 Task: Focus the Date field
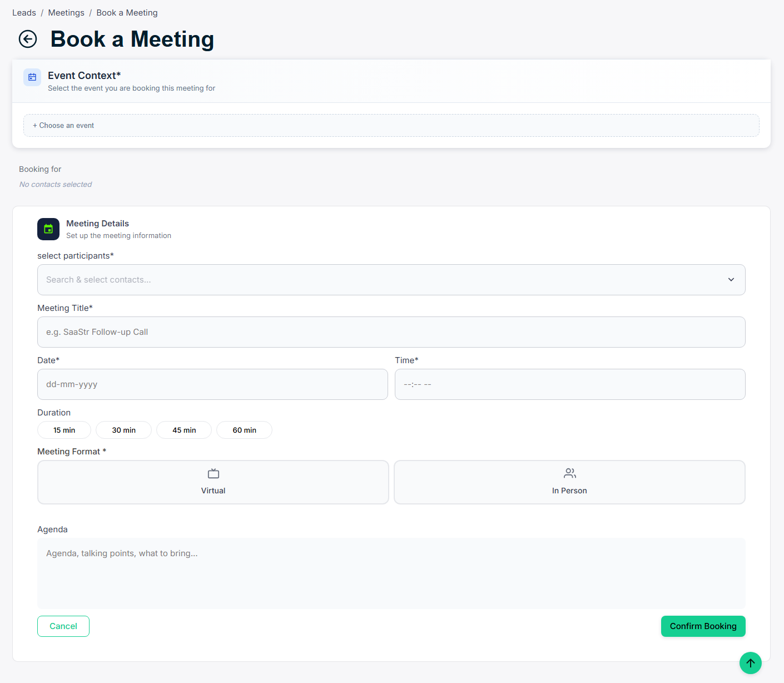point(212,384)
